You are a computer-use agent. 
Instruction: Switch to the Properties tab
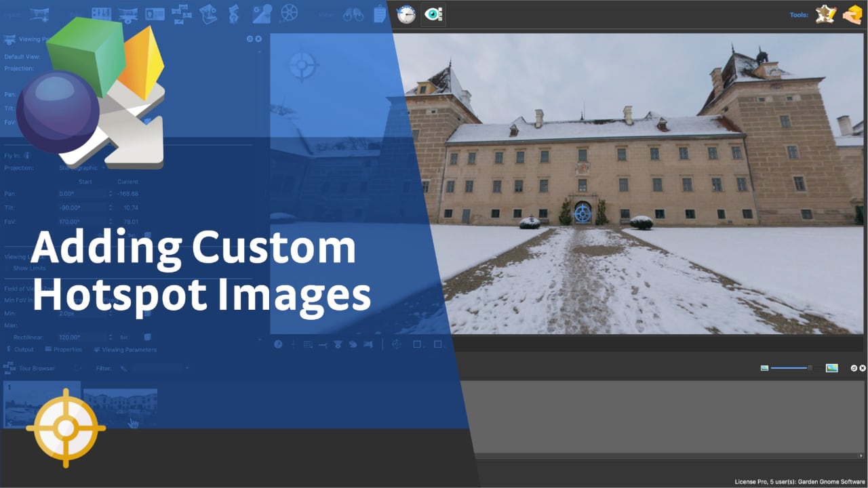[63, 350]
